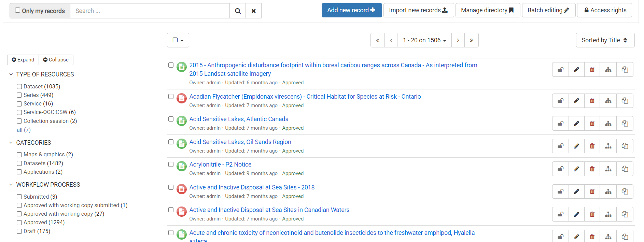Check the Service-OGC:CSW (6) filter

[x=19, y=112]
